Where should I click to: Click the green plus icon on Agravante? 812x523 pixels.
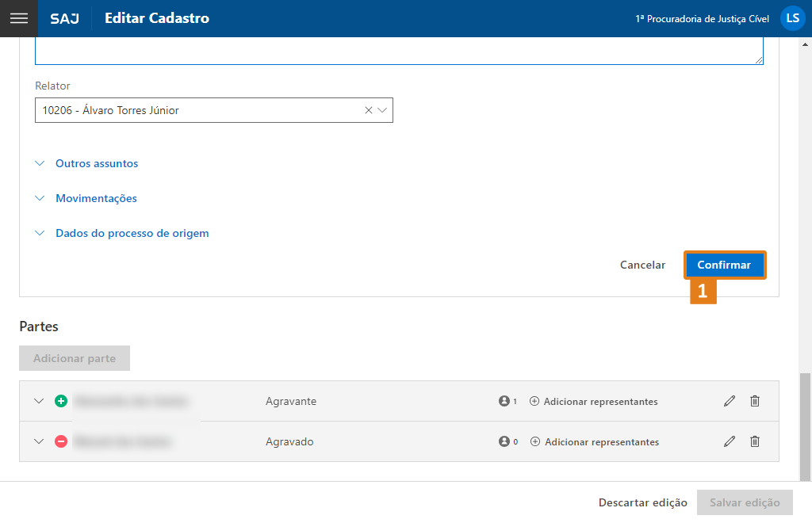tap(61, 401)
